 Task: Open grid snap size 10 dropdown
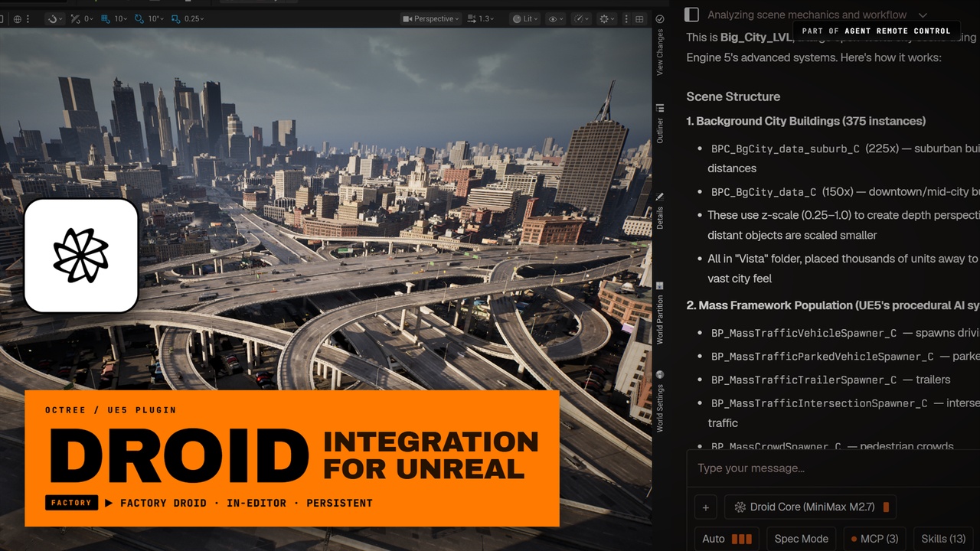pyautogui.click(x=121, y=18)
